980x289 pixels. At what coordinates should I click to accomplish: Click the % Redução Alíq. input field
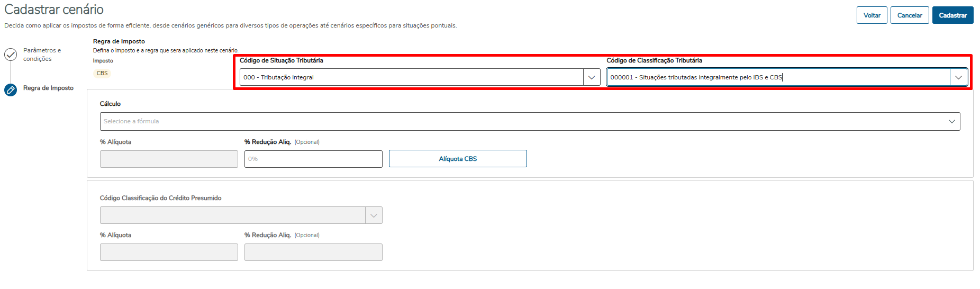point(313,159)
